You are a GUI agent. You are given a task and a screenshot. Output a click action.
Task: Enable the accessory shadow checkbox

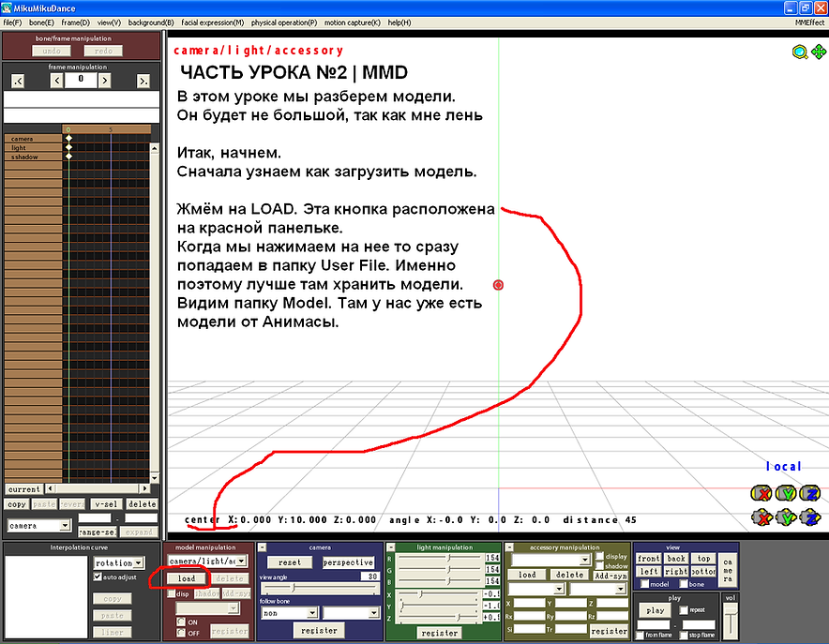tap(599, 566)
